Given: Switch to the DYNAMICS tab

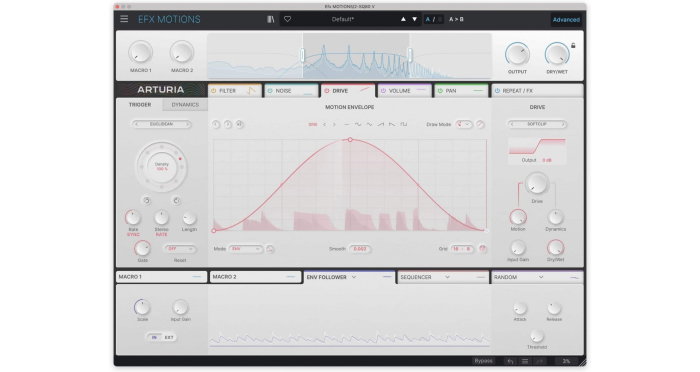Looking at the screenshot, I should pyautogui.click(x=185, y=104).
